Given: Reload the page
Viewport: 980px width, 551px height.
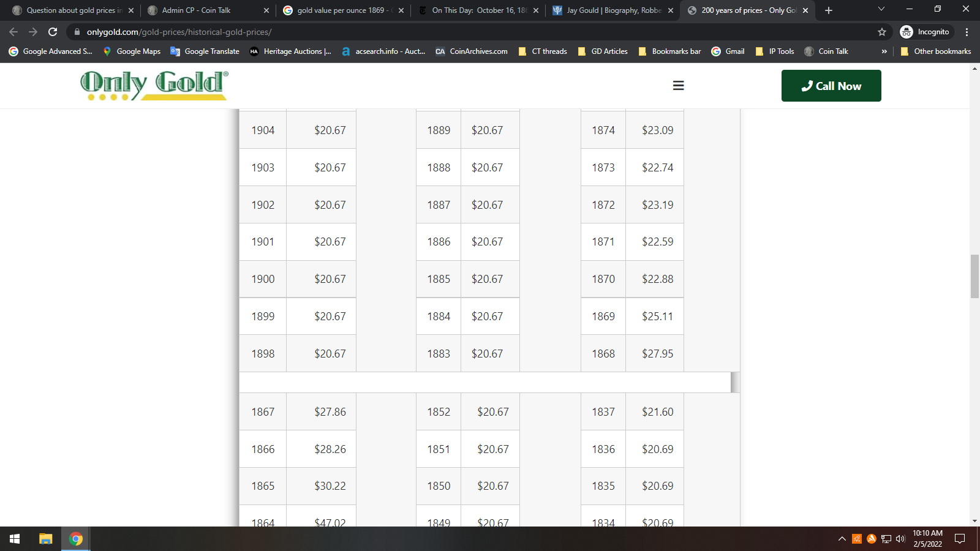Looking at the screenshot, I should tap(53, 32).
